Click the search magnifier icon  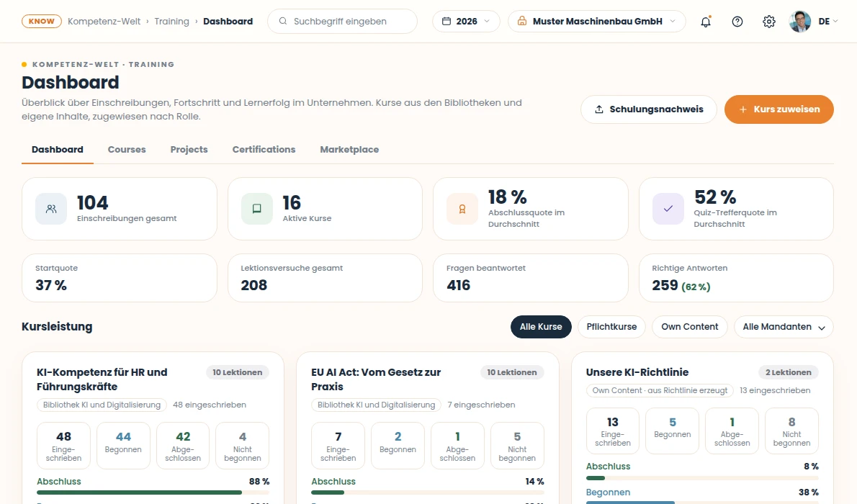[x=282, y=22]
